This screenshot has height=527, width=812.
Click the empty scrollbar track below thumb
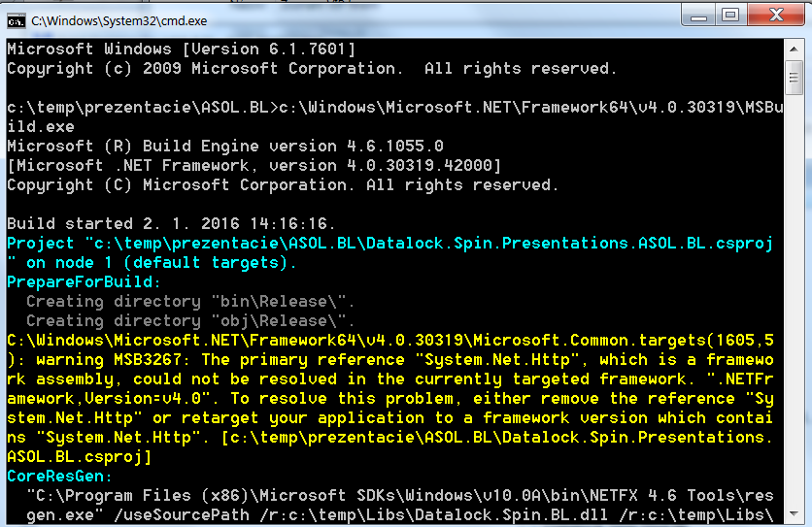794,300
